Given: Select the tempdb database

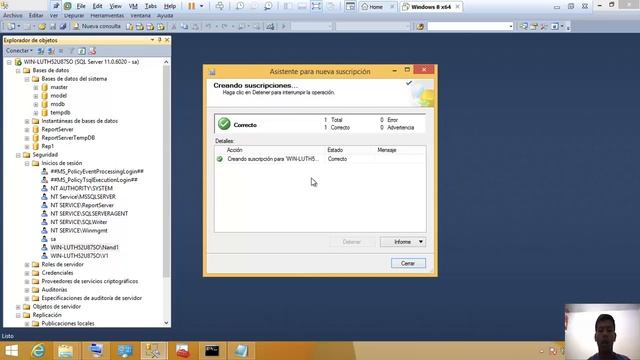Looking at the screenshot, I should click(60, 113).
